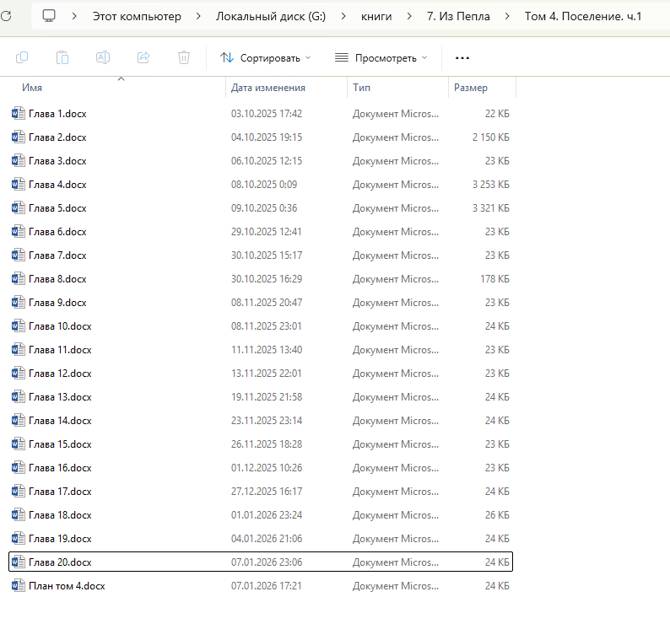Click the Тип column header
Image resolution: width=670 pixels, height=640 pixels.
pyautogui.click(x=361, y=88)
